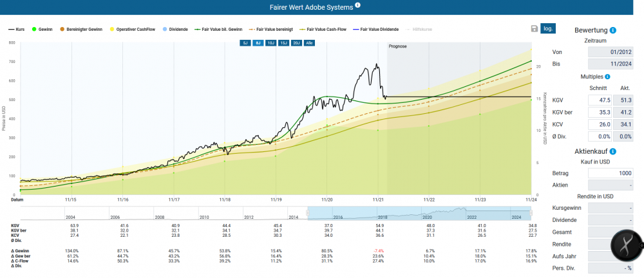Click the Bis date field 11/2024
Image resolution: width=644 pixels, height=278 pixels.
(x=611, y=64)
